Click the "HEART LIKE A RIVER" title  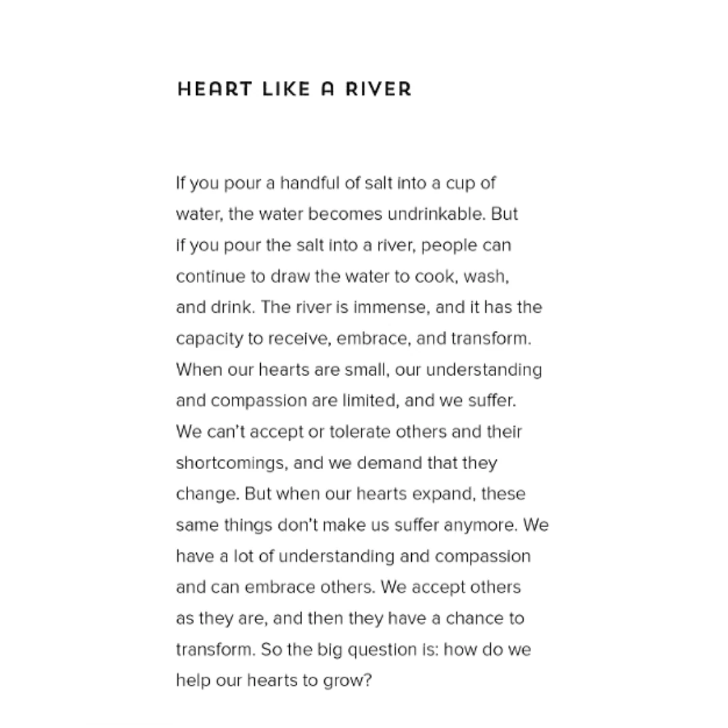click(294, 89)
